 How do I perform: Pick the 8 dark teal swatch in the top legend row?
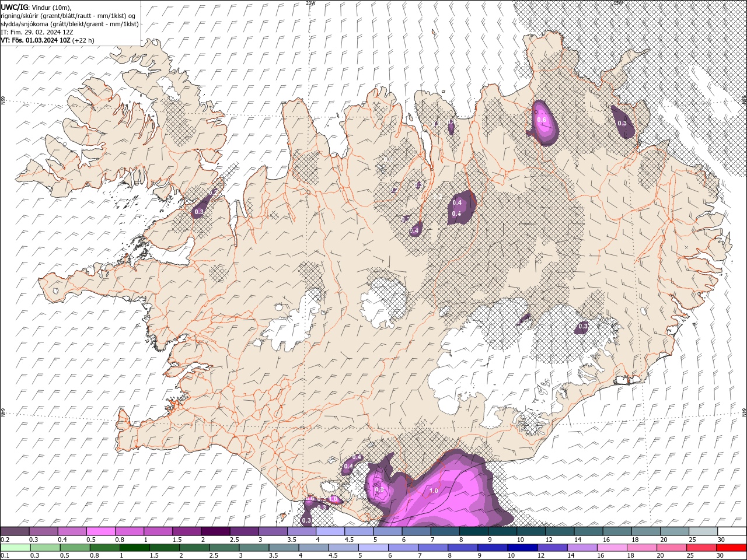click(473, 531)
